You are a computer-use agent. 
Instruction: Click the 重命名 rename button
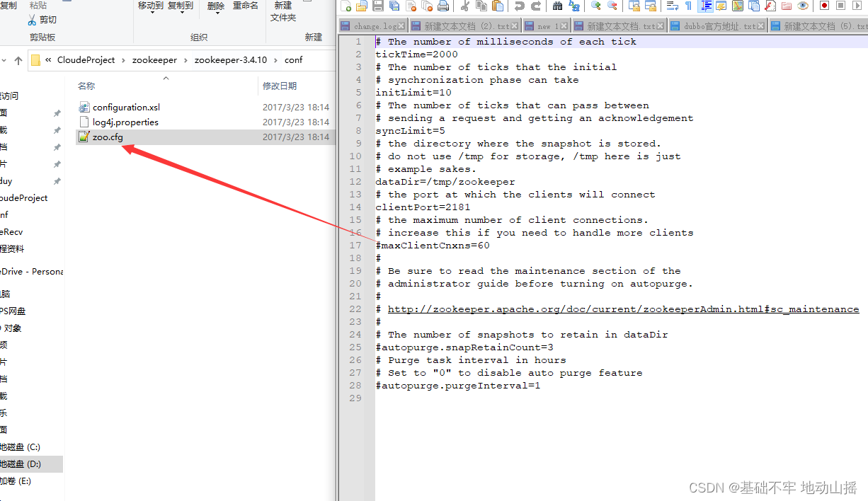pyautogui.click(x=246, y=6)
